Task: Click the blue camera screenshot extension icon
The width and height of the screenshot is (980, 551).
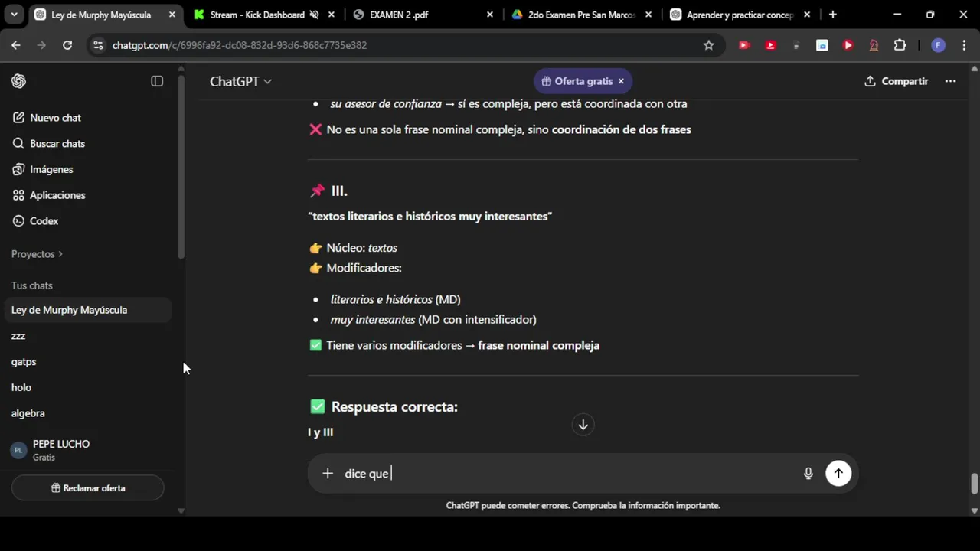Action: click(x=822, y=45)
